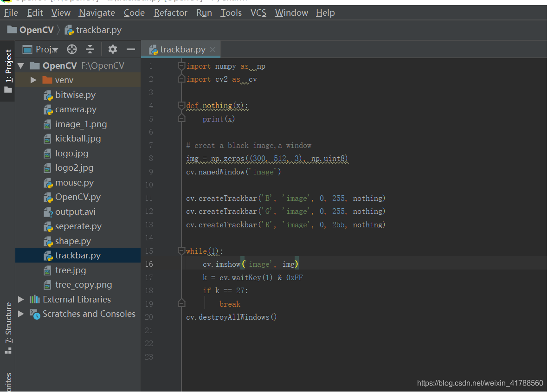
Task: Open the View menu
Action: pyautogui.click(x=61, y=13)
